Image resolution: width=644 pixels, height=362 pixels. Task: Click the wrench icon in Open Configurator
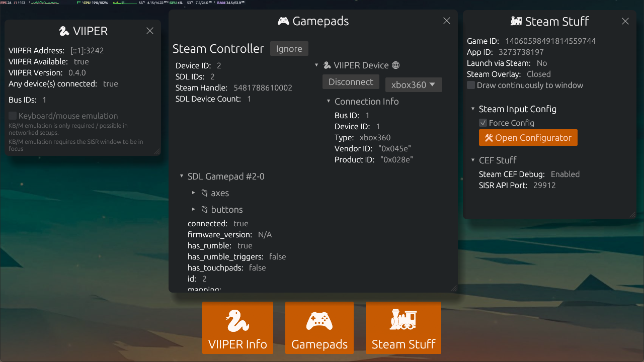pos(489,137)
